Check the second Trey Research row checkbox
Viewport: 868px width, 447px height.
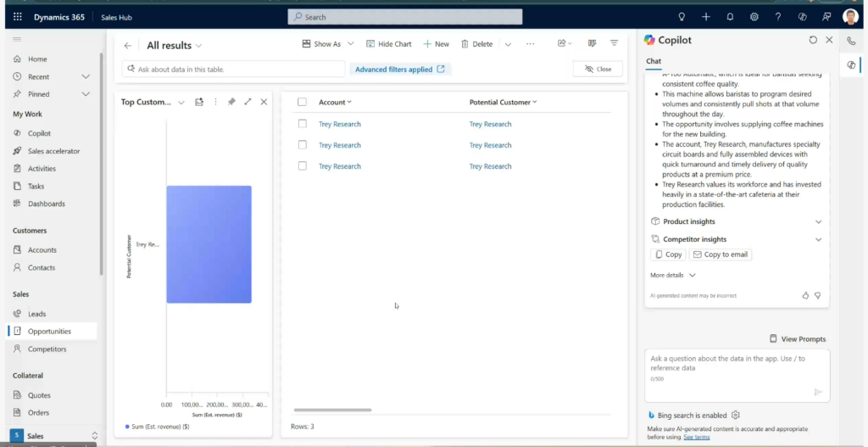click(x=303, y=144)
